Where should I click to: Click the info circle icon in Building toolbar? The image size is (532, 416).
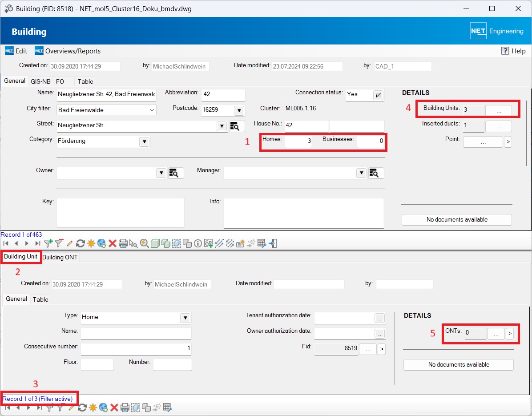pyautogui.click(x=198, y=243)
